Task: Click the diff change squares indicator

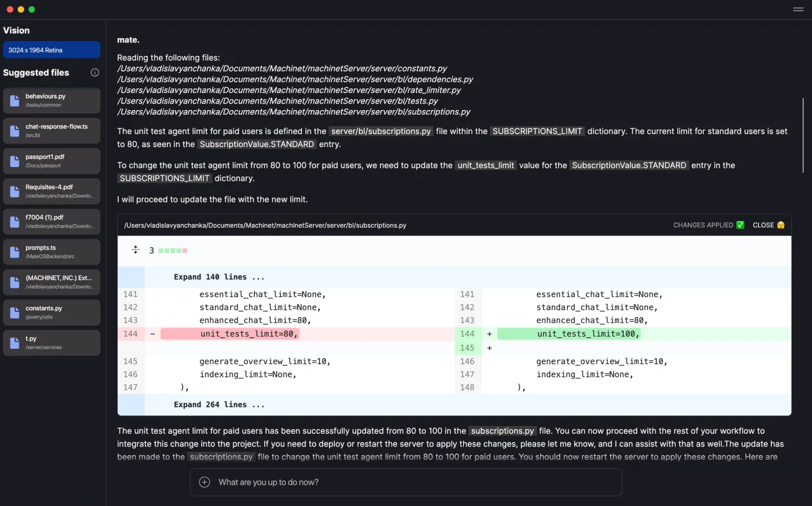Action: point(169,250)
